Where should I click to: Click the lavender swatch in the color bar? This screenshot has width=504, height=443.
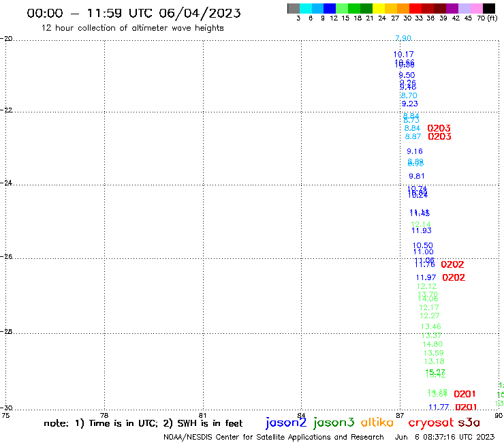pos(464,8)
